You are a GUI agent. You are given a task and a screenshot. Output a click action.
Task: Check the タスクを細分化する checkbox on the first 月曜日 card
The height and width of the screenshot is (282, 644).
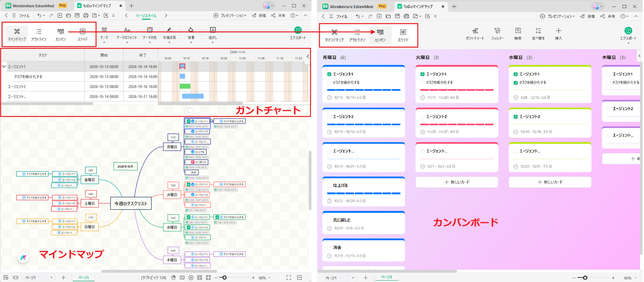click(x=329, y=82)
